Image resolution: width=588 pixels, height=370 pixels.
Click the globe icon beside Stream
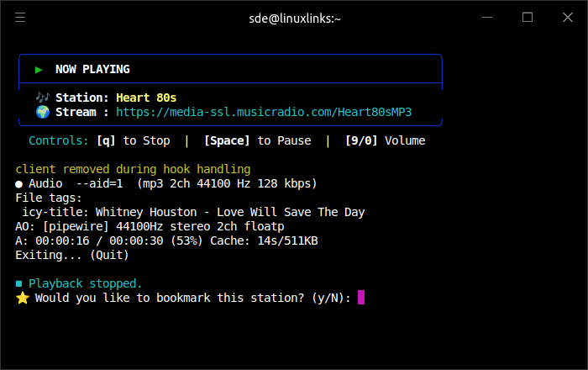click(x=42, y=112)
